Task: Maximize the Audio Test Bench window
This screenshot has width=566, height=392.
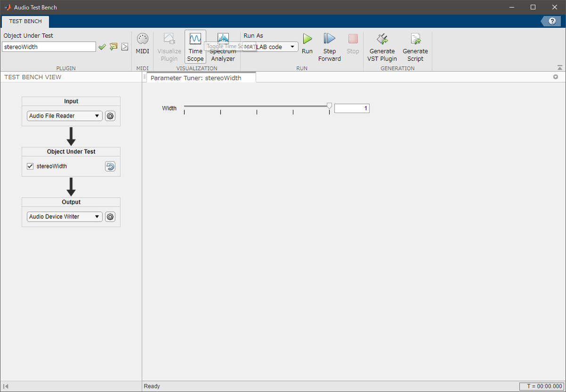Action: coord(533,7)
